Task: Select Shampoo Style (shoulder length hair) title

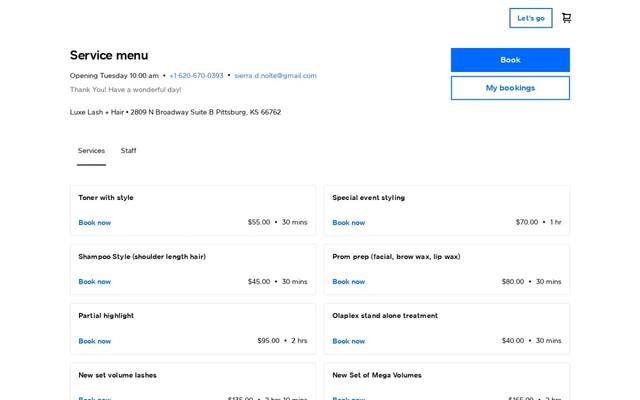Action: coord(142,257)
